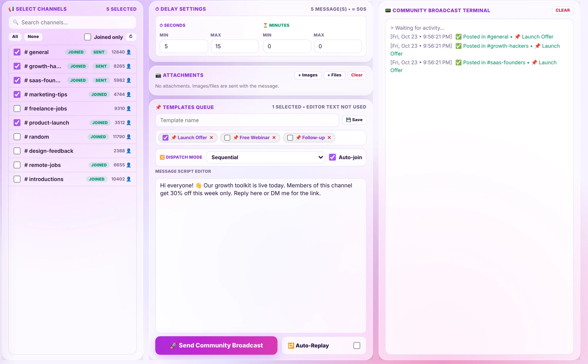Clear the attachments
This screenshot has height=364, width=588.
tap(357, 75)
